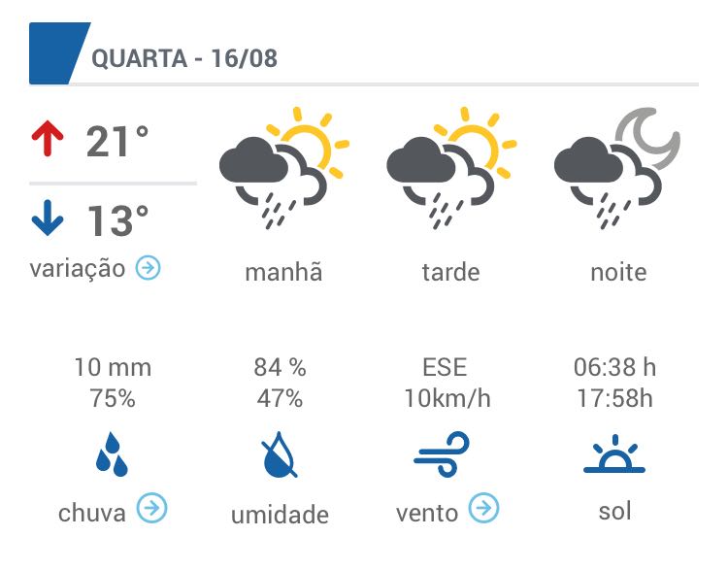The height and width of the screenshot is (570, 728).
Task: Click the wind gust icon
Action: coord(442,454)
